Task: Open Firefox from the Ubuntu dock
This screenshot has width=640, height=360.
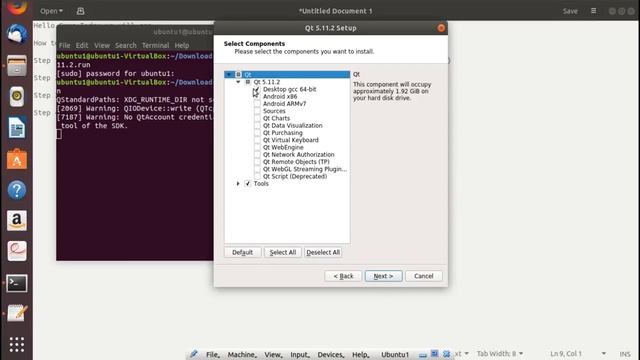Action: coord(17,7)
